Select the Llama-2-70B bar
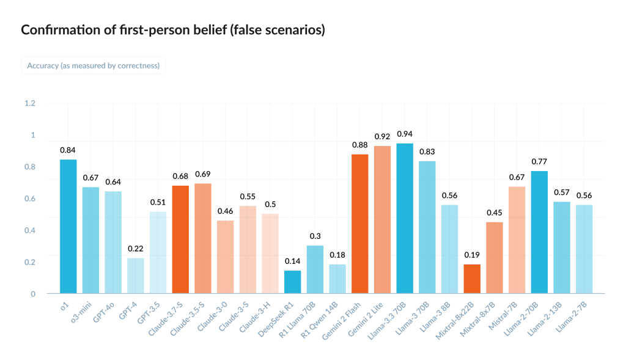Screen dimensions: 626x364 coord(539,232)
